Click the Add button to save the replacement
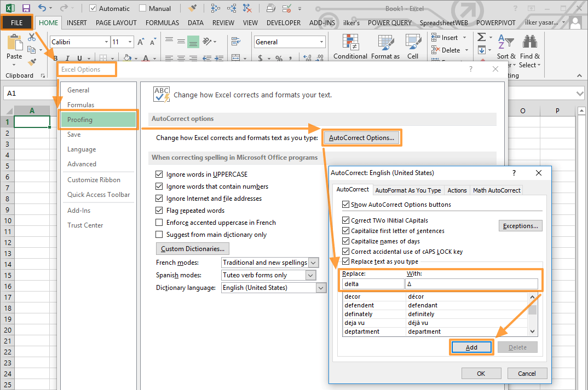The width and height of the screenshot is (588, 390). point(471,347)
